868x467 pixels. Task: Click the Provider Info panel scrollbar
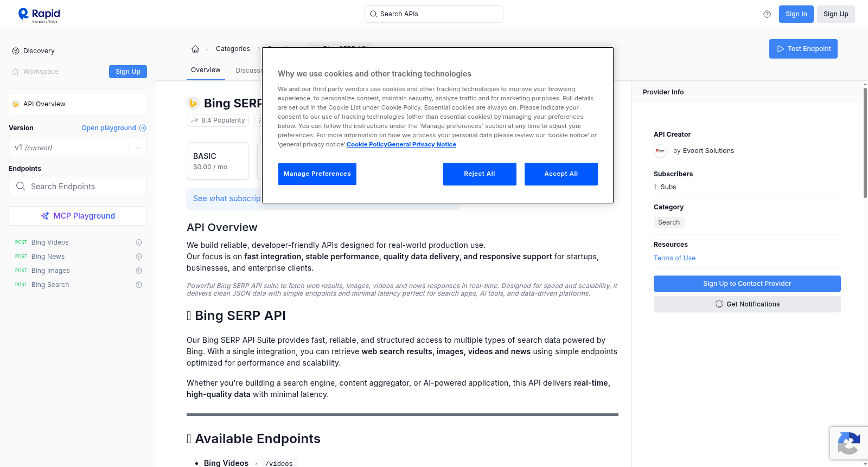tap(865, 142)
